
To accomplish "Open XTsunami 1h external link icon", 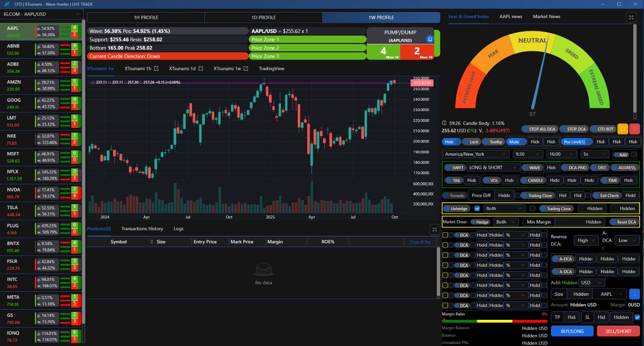I will pos(156,69).
